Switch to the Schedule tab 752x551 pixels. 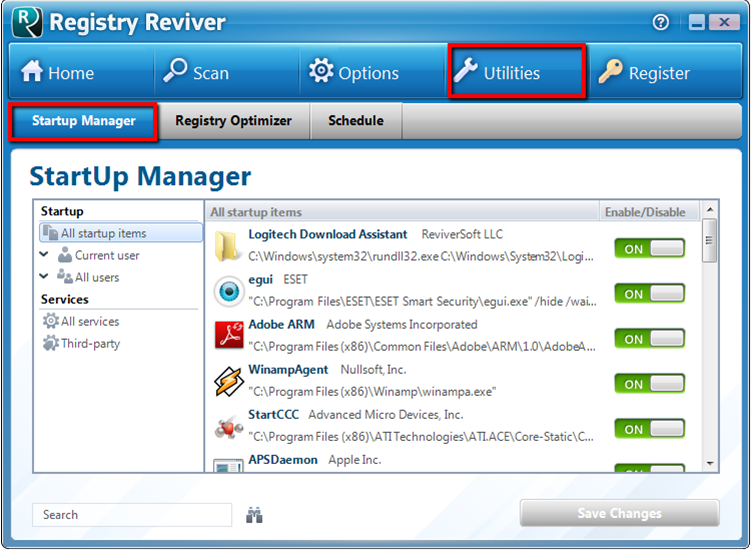tap(355, 121)
